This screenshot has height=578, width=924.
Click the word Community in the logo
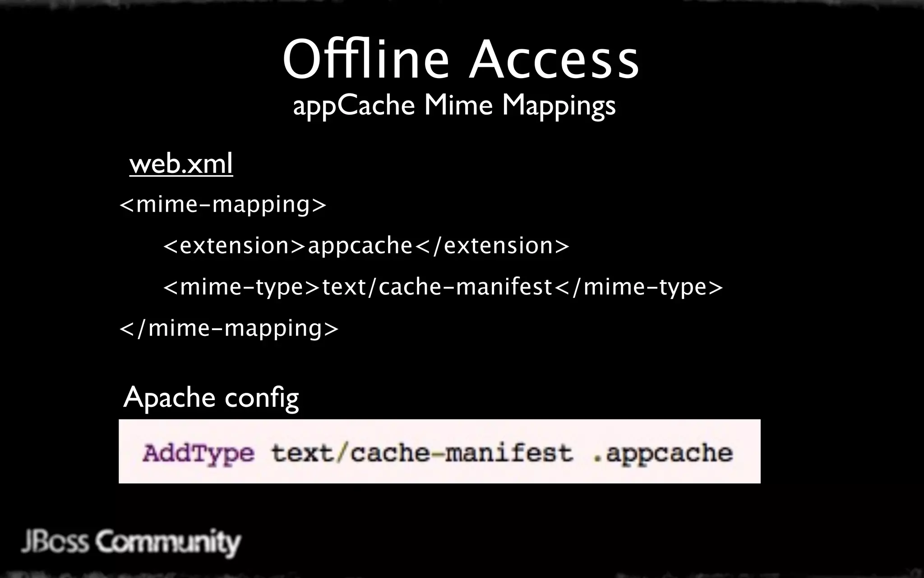[168, 542]
